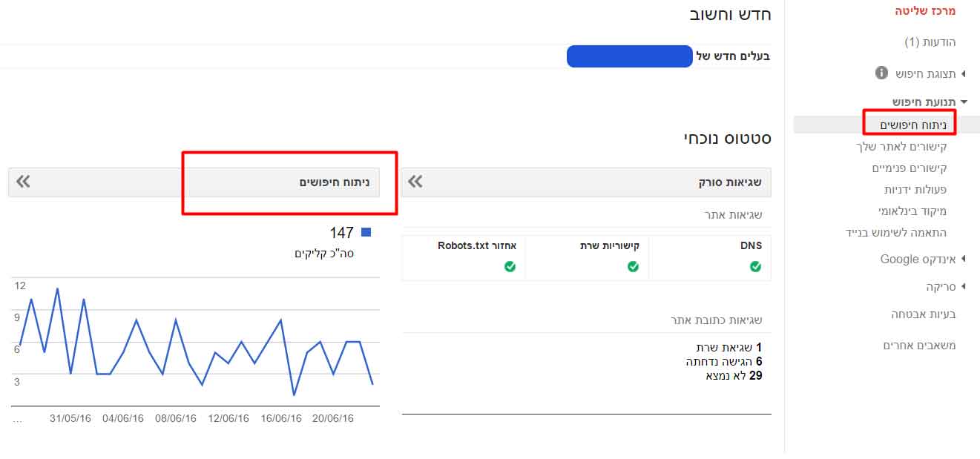Click אחזור Robots.txt label
980x459 pixels.
477,246
